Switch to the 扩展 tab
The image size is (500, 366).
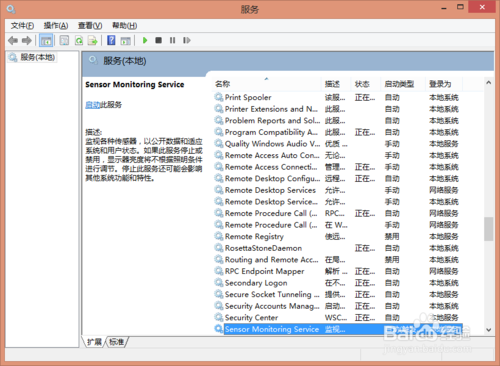point(94,342)
